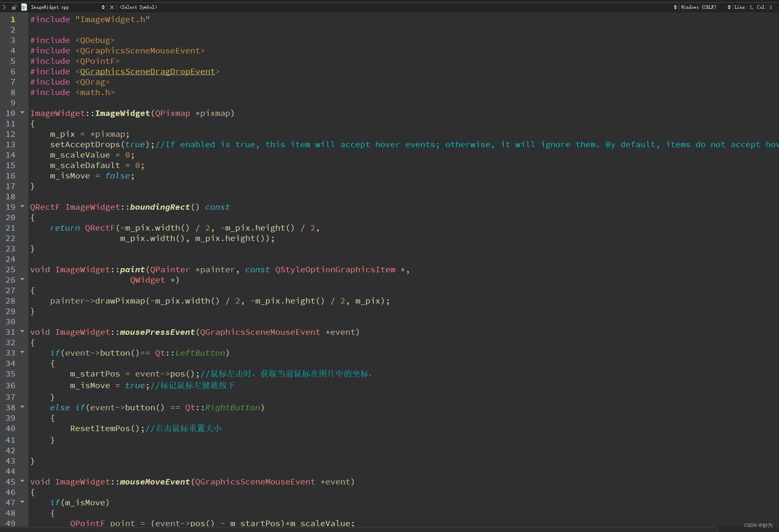Place cursor on the ResetItemPos call

coord(100,428)
